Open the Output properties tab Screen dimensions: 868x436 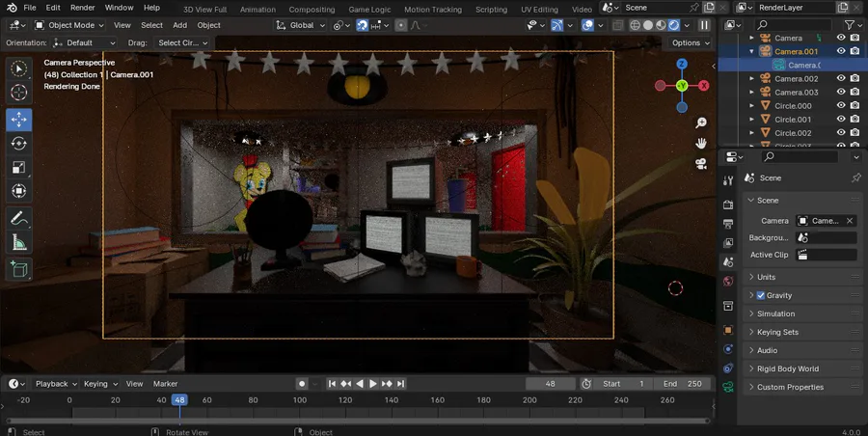(728, 224)
